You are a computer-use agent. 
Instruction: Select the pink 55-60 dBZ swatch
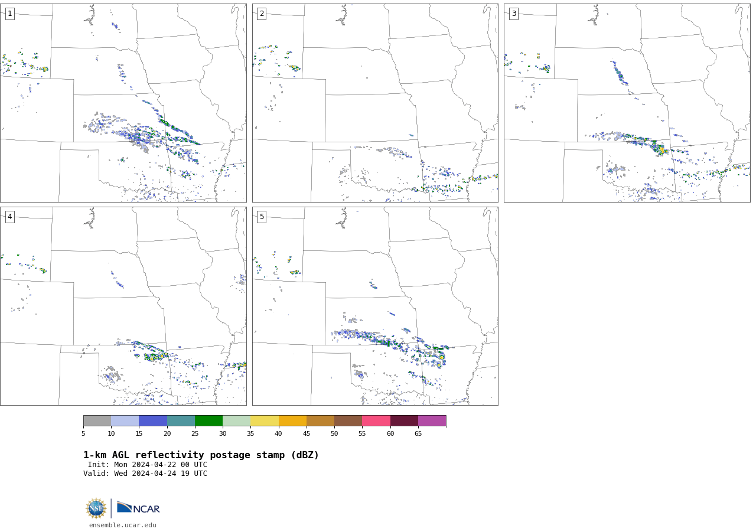click(x=376, y=420)
